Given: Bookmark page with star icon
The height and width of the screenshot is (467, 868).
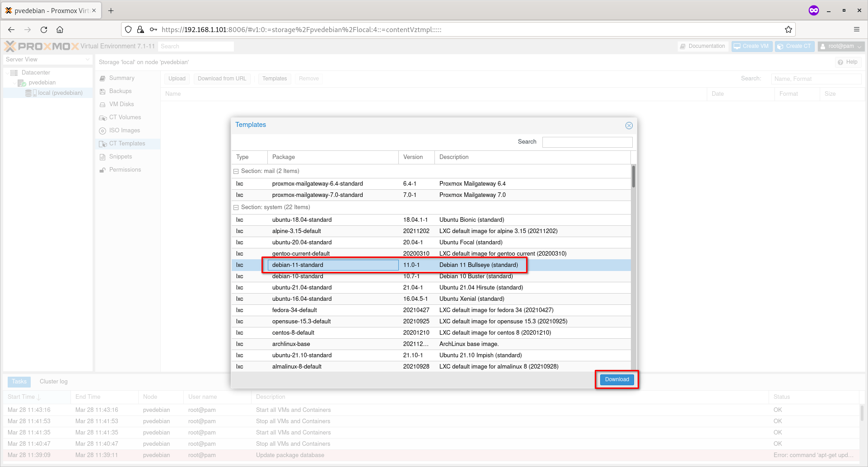Looking at the screenshot, I should [789, 30].
